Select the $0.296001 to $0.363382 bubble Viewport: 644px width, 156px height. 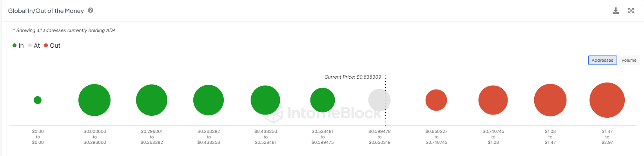tap(152, 100)
